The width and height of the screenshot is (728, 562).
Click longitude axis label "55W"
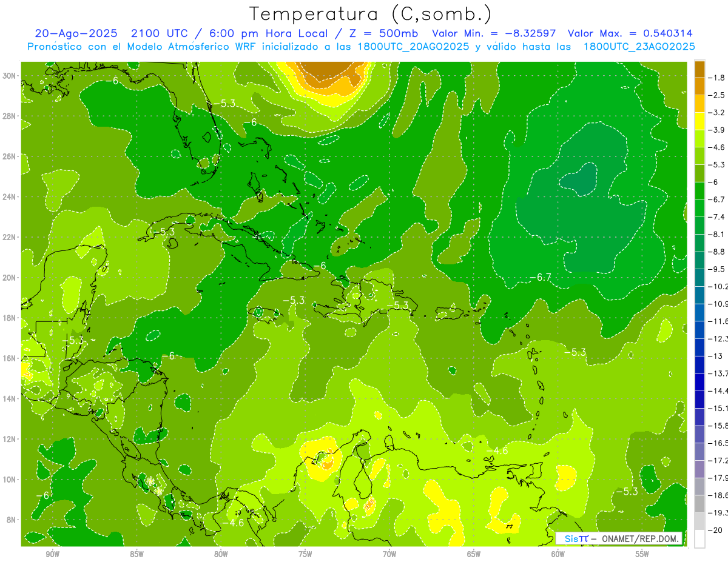[642, 554]
